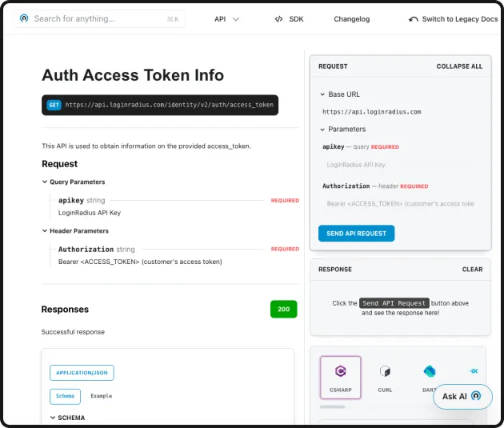Screen dimensions: 504x428
Task: Open the API dropdown menu
Action: coord(226,19)
